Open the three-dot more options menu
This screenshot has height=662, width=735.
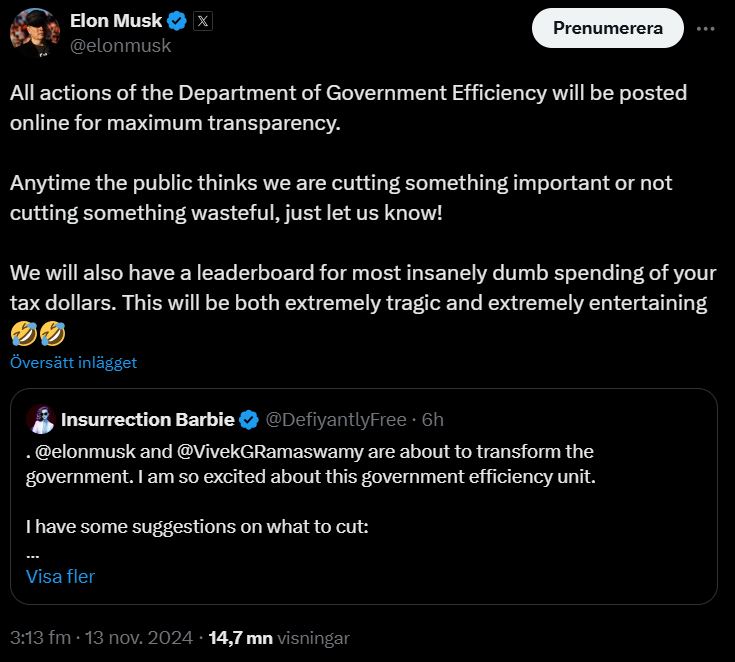click(706, 29)
